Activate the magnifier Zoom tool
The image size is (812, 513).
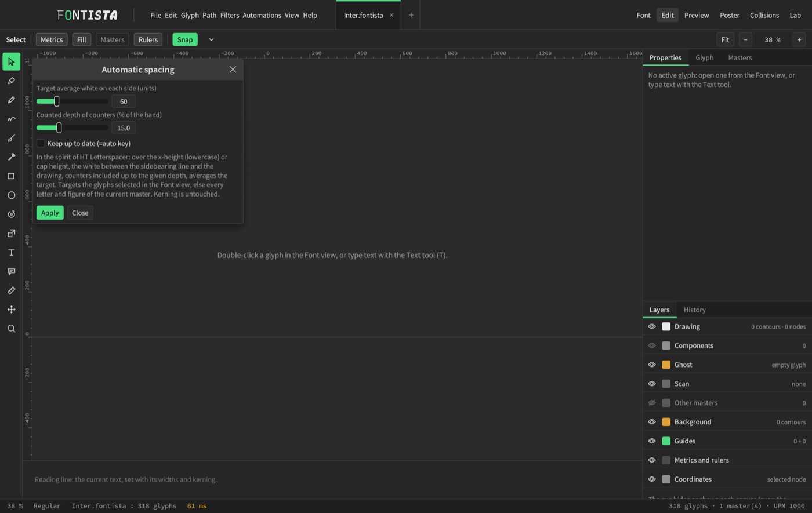point(11,329)
